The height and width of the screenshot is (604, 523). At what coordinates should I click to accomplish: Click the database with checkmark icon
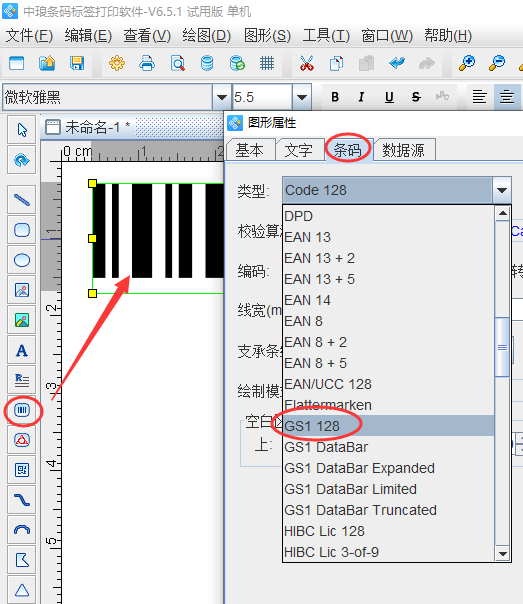tap(237, 63)
